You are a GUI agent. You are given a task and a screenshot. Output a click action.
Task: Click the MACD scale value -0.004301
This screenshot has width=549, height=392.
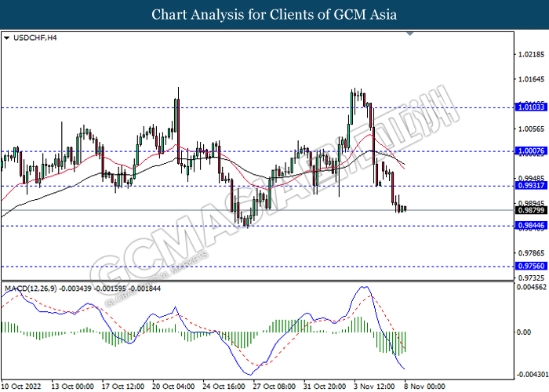533,375
